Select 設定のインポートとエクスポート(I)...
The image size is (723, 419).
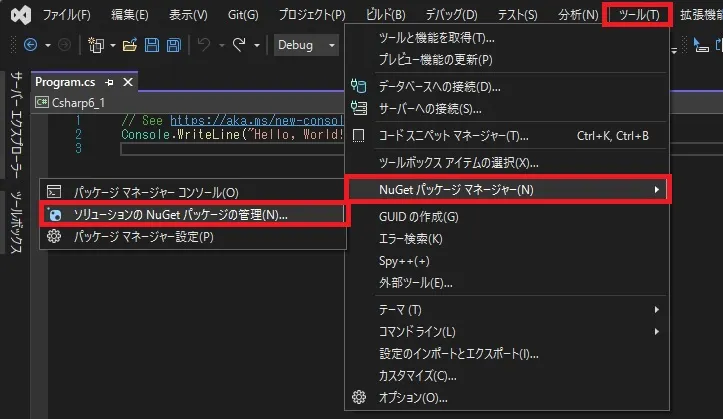pyautogui.click(x=507, y=354)
